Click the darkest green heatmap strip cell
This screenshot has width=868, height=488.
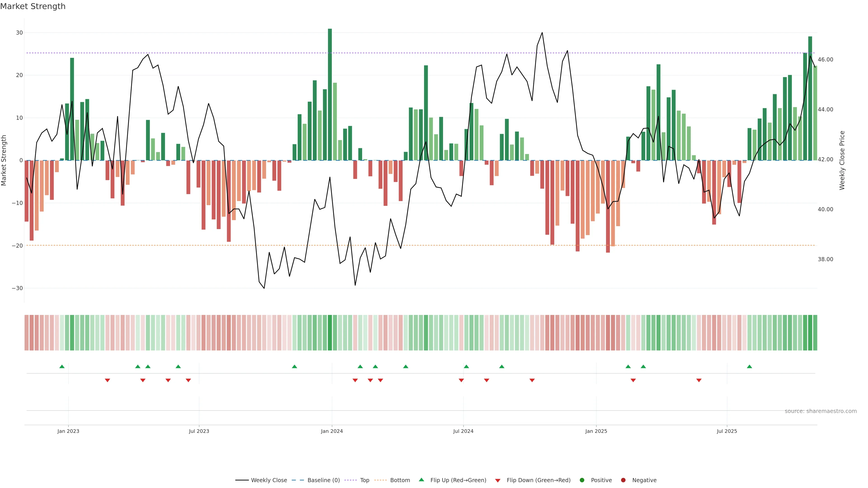coord(330,333)
